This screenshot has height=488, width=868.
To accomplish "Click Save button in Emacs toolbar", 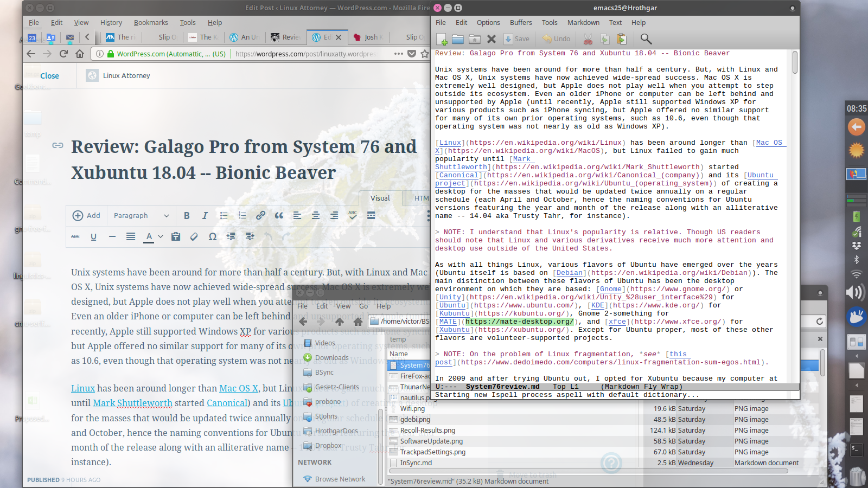I will click(x=516, y=39).
